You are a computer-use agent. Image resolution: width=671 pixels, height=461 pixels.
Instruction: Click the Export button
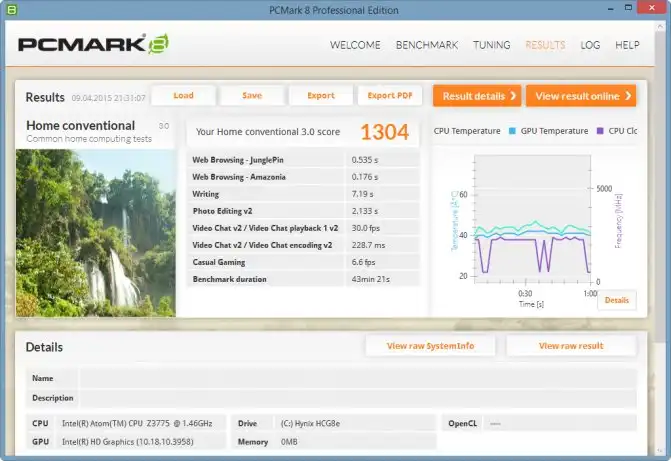[321, 96]
